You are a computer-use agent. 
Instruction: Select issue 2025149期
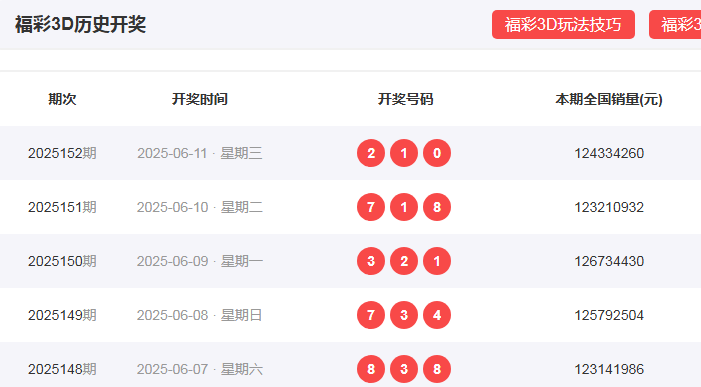[62, 315]
